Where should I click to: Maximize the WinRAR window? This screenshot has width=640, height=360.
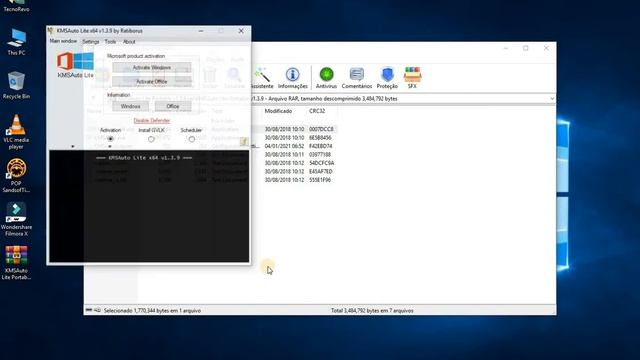click(x=526, y=48)
